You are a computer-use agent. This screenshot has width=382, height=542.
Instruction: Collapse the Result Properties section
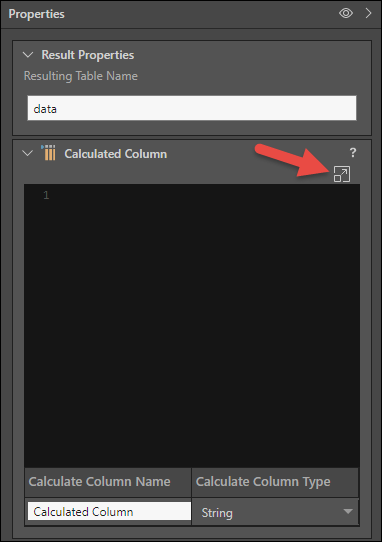[28, 55]
